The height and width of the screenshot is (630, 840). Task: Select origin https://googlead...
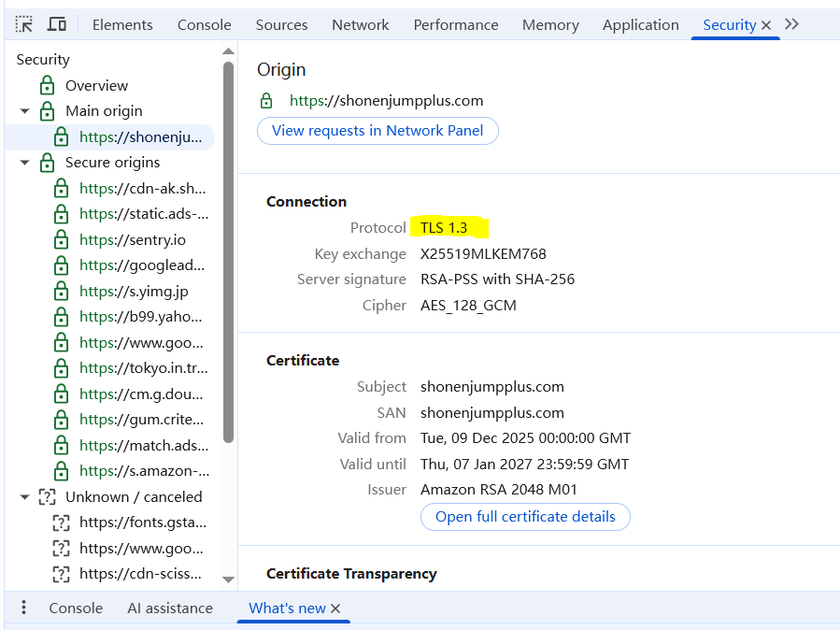point(142,265)
